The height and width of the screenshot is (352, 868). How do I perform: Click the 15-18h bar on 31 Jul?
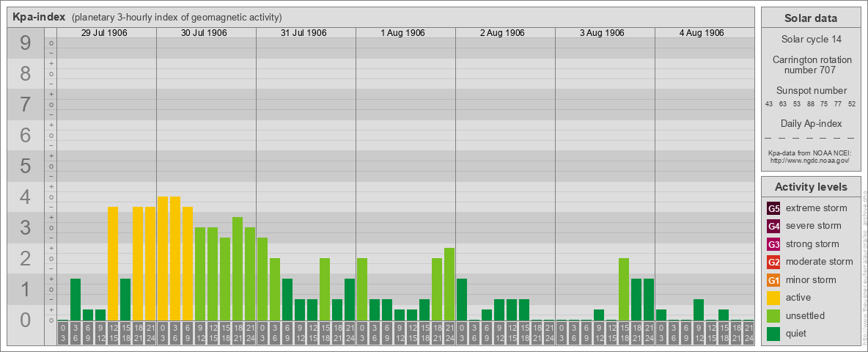tap(325, 290)
